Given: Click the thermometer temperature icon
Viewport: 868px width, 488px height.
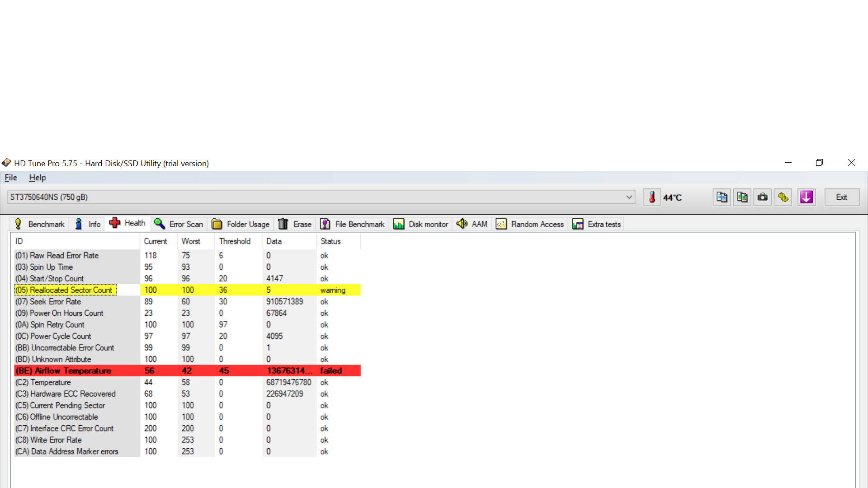Looking at the screenshot, I should click(x=652, y=197).
